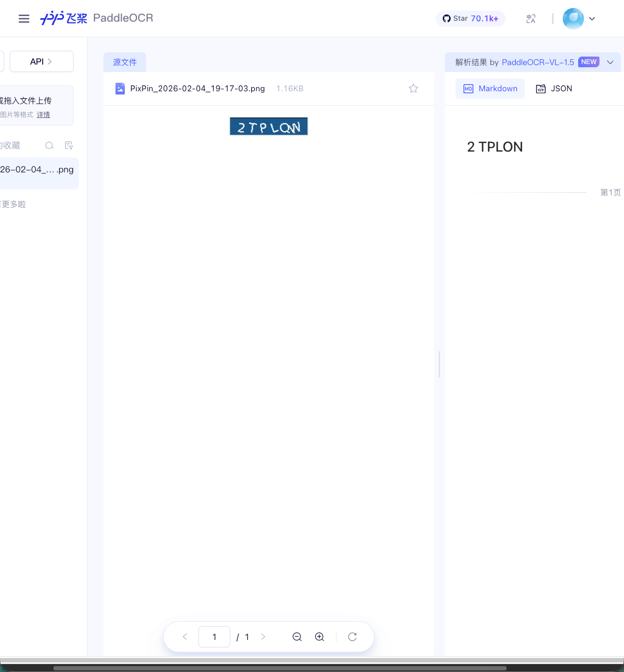Screen dimensions: 624x672
Task: Select the 26-02-04 png file in sidebar
Action: pos(38,173)
